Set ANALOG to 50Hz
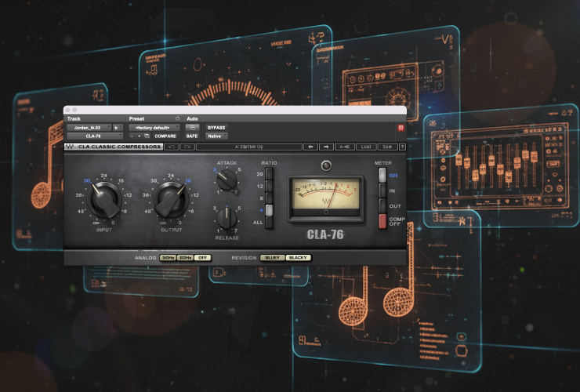Image resolution: width=580 pixels, height=392 pixels. [x=168, y=258]
